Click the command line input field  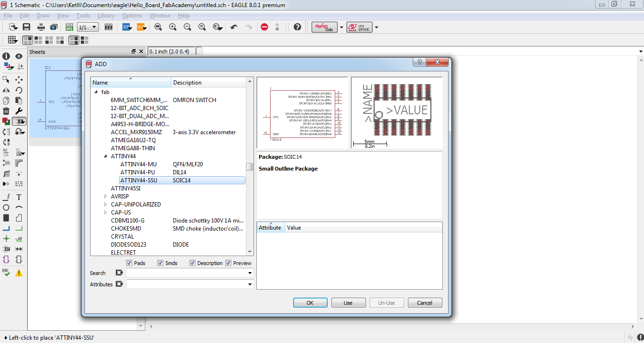(419, 51)
